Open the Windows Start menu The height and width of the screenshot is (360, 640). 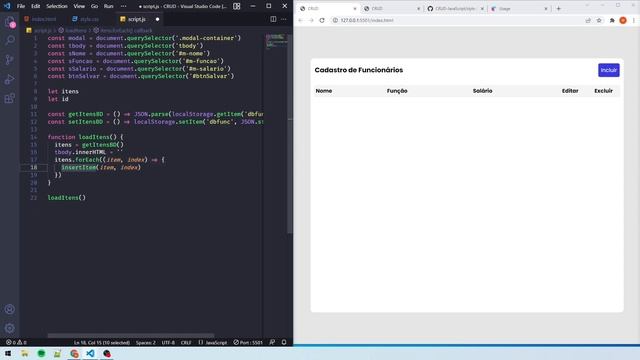(8, 353)
